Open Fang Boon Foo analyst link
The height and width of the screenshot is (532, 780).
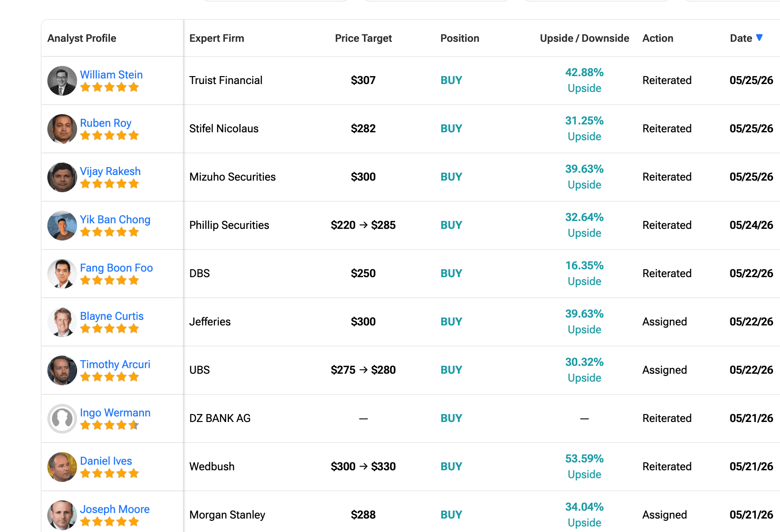click(x=117, y=268)
